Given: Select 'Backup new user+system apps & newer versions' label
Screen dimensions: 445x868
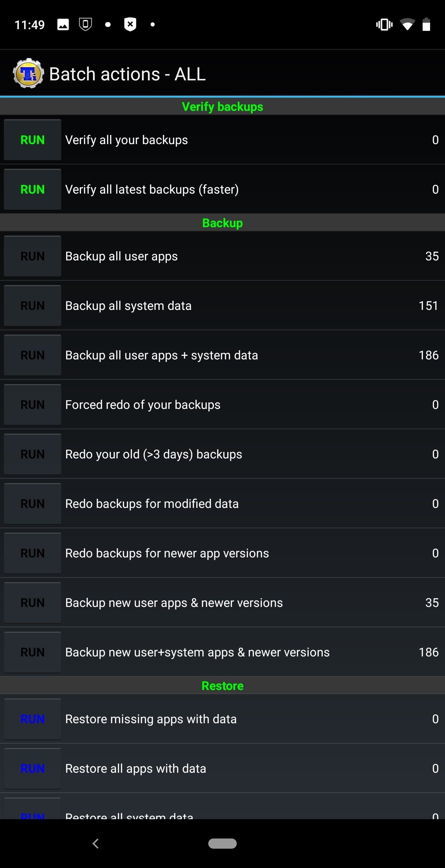Looking at the screenshot, I should pos(197,652).
